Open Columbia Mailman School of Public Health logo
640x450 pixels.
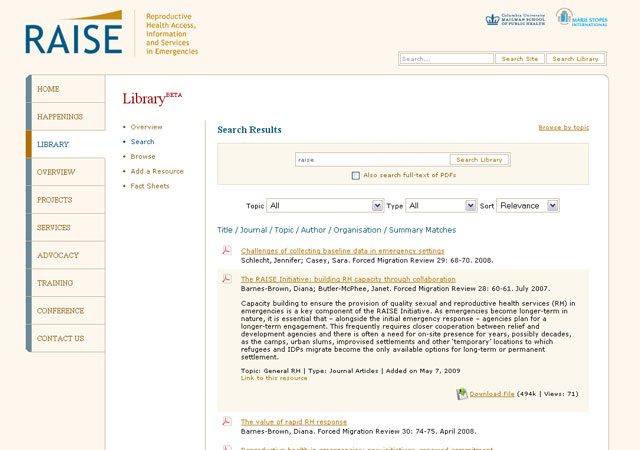tap(515, 19)
